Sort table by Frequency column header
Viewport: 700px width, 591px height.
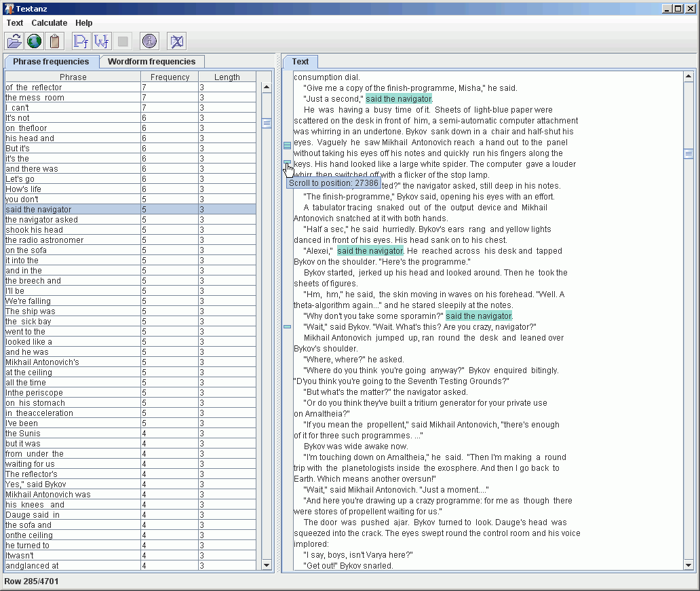click(170, 77)
